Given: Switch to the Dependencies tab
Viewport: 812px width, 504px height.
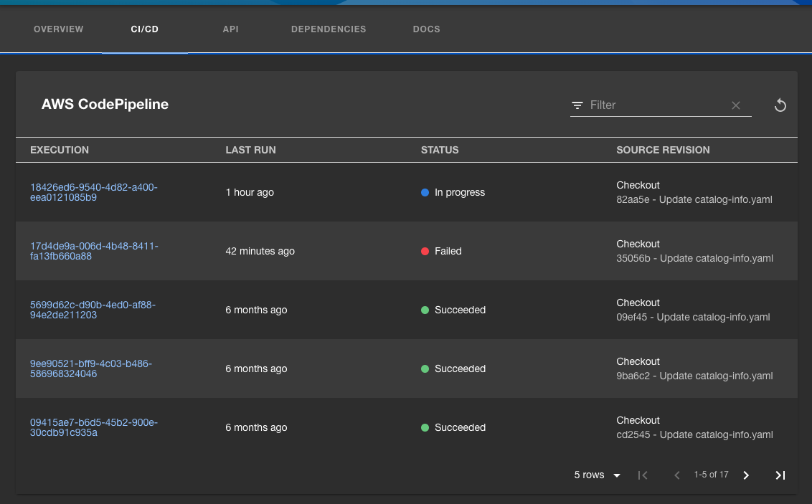Looking at the screenshot, I should pos(329,29).
